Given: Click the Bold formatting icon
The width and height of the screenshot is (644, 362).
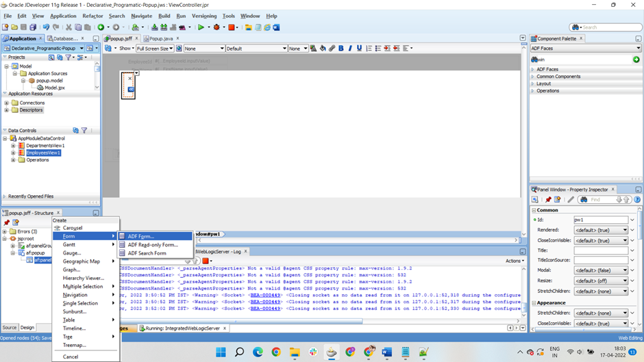Looking at the screenshot, I should [x=341, y=49].
